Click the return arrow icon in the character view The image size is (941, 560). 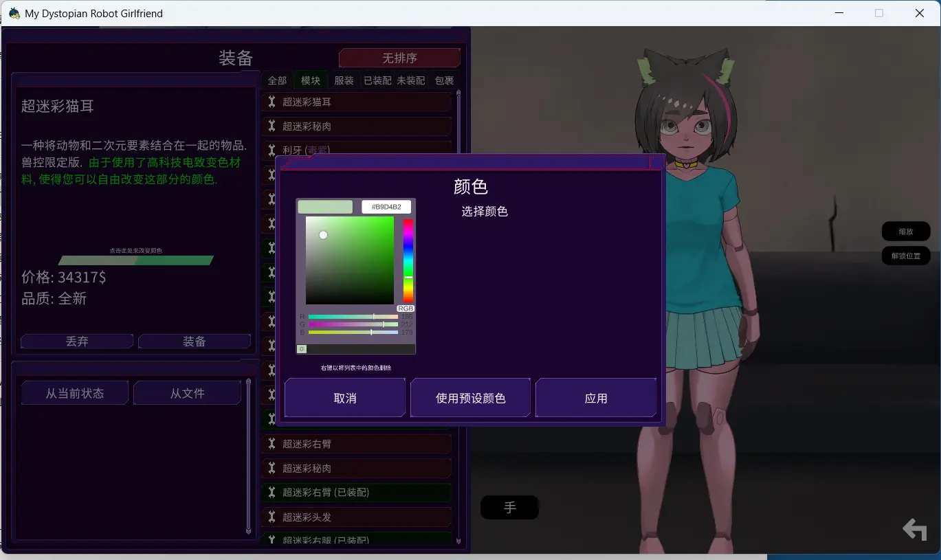pyautogui.click(x=914, y=529)
